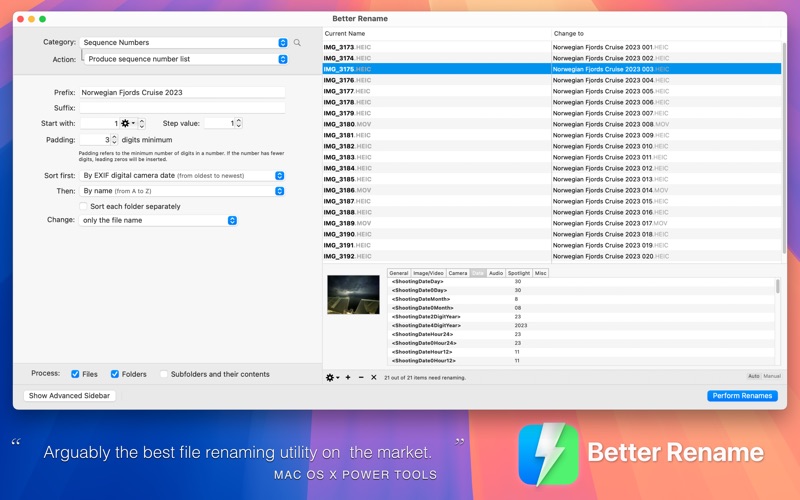
Task: Click the Start with number field
Action: pyautogui.click(x=100, y=123)
